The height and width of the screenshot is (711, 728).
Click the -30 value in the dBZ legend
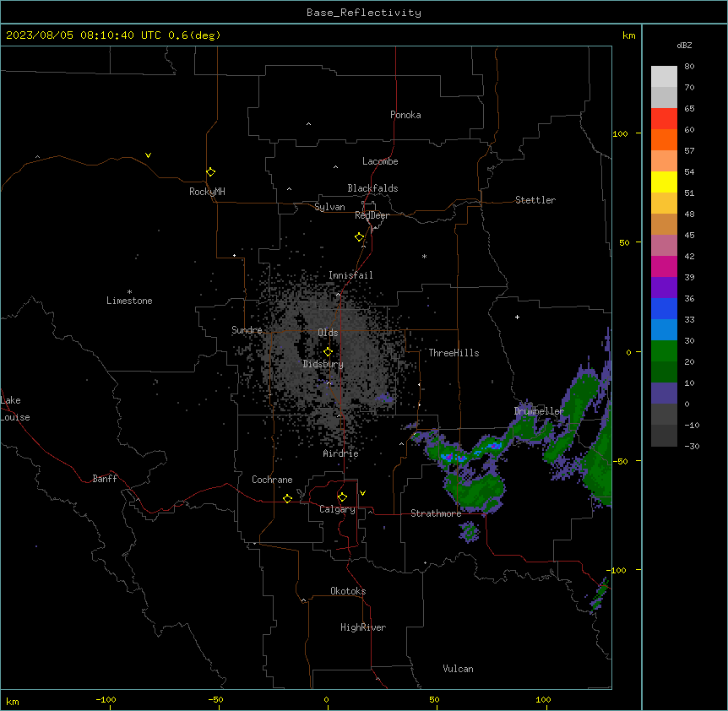click(x=692, y=446)
